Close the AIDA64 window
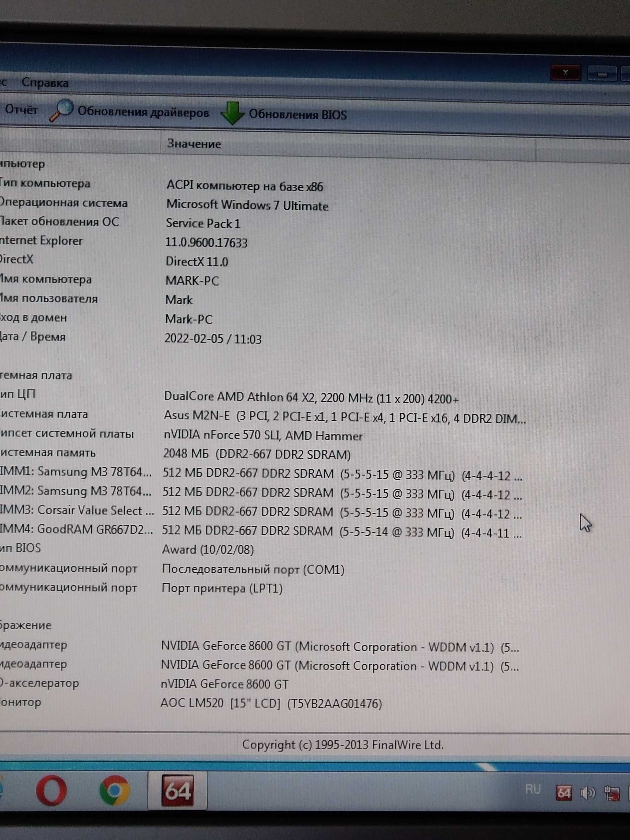Viewport: 630px width, 840px height. 566,73
